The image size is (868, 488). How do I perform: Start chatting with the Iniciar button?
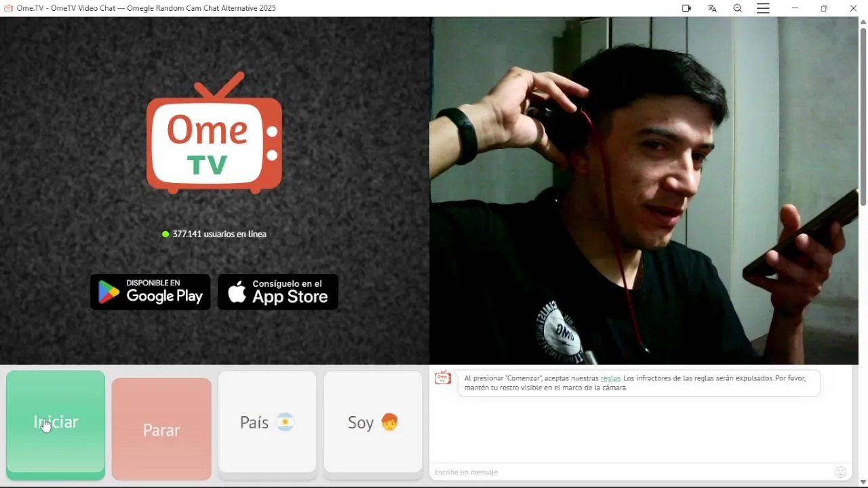click(56, 425)
